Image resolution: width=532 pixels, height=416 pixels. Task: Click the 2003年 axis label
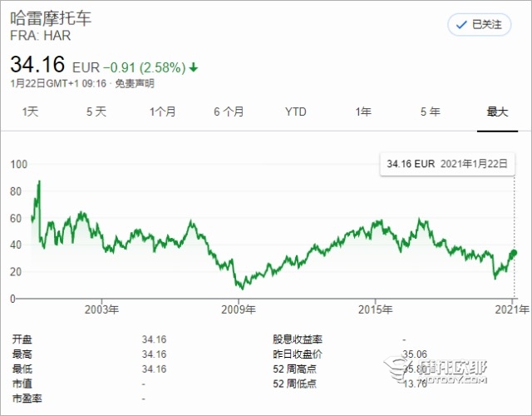point(101,310)
